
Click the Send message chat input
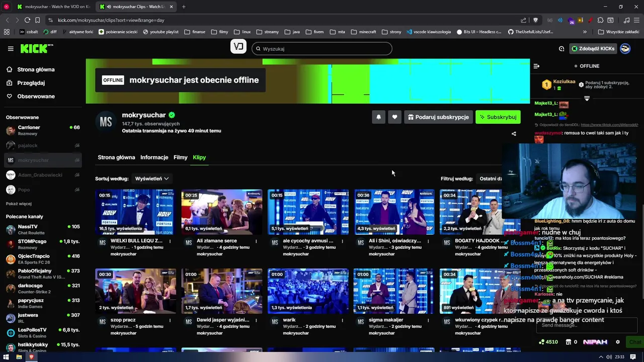587,325
